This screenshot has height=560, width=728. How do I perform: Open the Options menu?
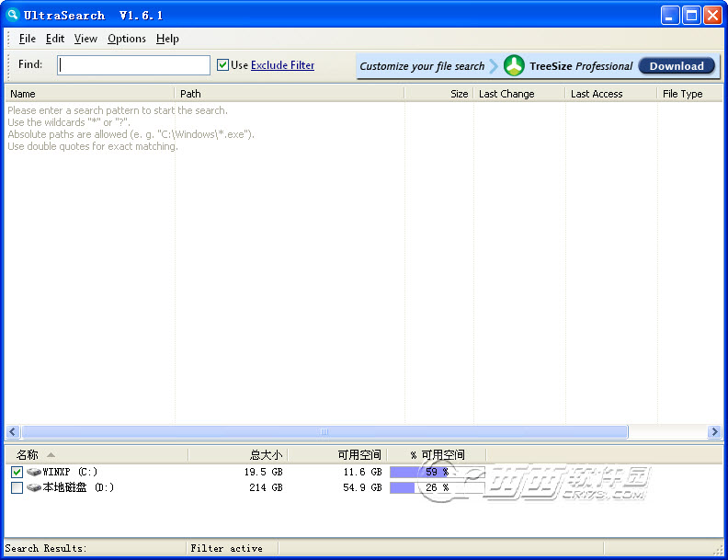click(x=127, y=39)
